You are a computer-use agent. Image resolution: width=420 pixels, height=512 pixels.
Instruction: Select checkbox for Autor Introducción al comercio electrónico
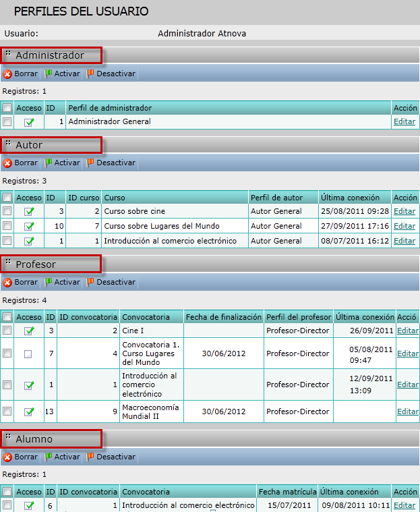tap(7, 240)
